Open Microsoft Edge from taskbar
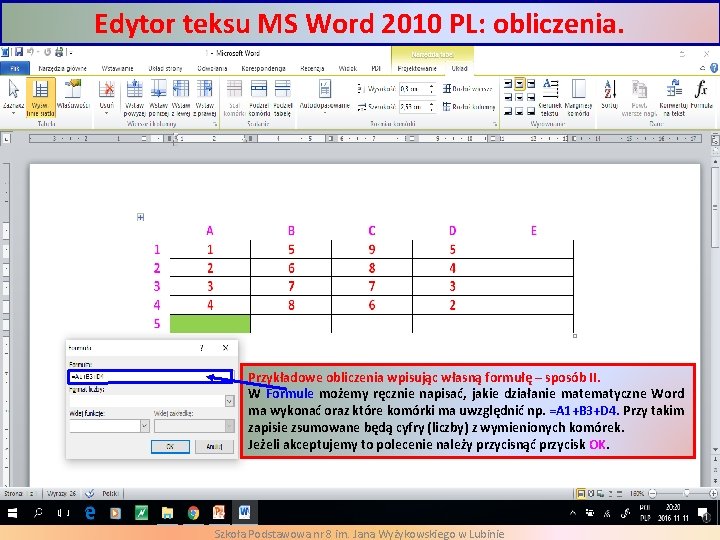 [x=90, y=513]
